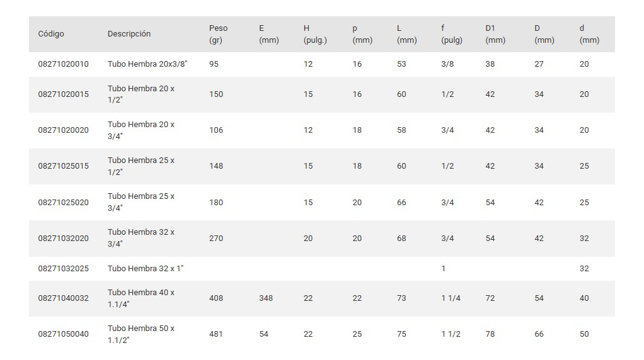Image resolution: width=644 pixels, height=360 pixels.
Task: Select product code 08271040032
Action: (64, 298)
